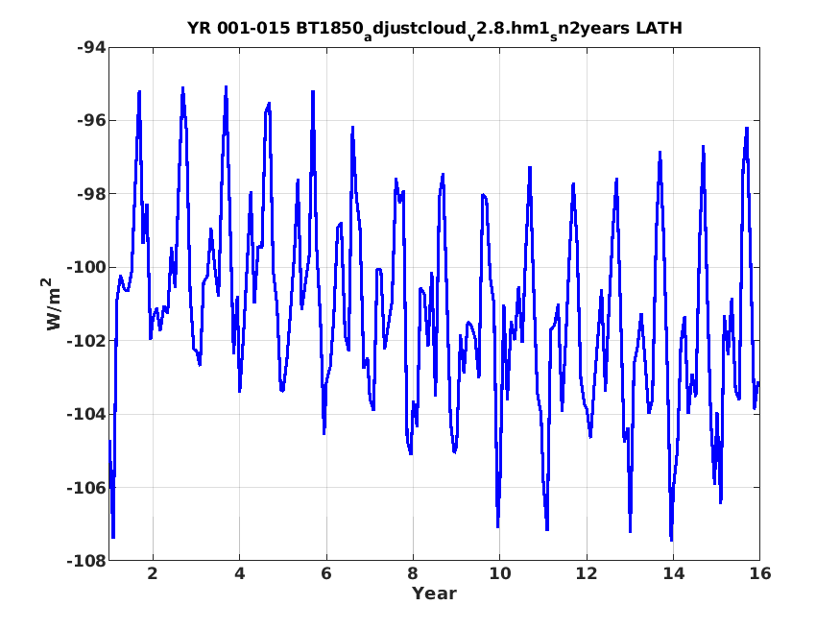Select the y-axis tick label '-106'
This screenshot has width=840, height=630.
point(85,488)
